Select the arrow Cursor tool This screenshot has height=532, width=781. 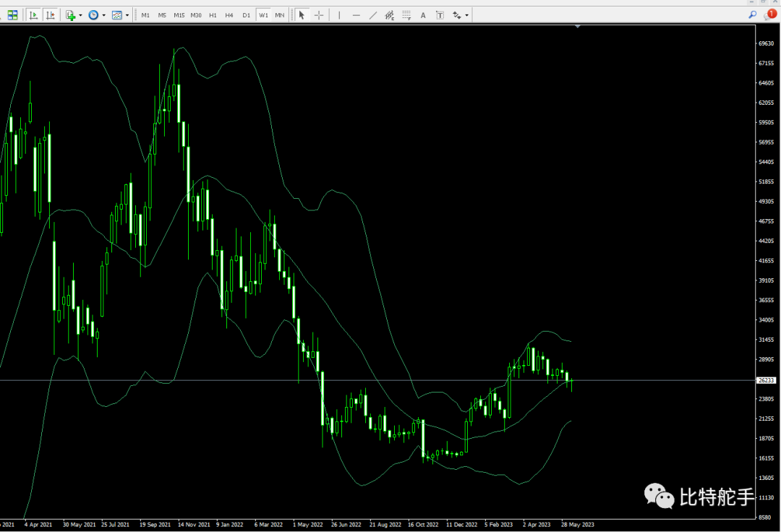pos(302,15)
